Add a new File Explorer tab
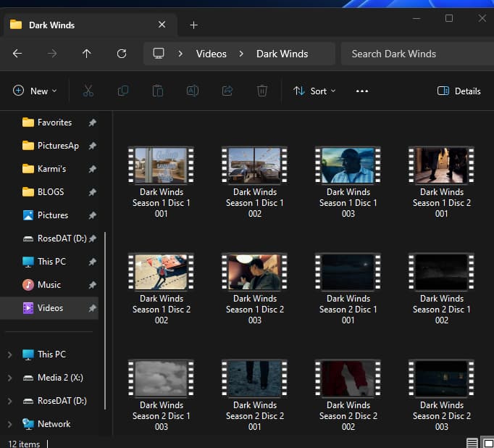 tap(193, 25)
